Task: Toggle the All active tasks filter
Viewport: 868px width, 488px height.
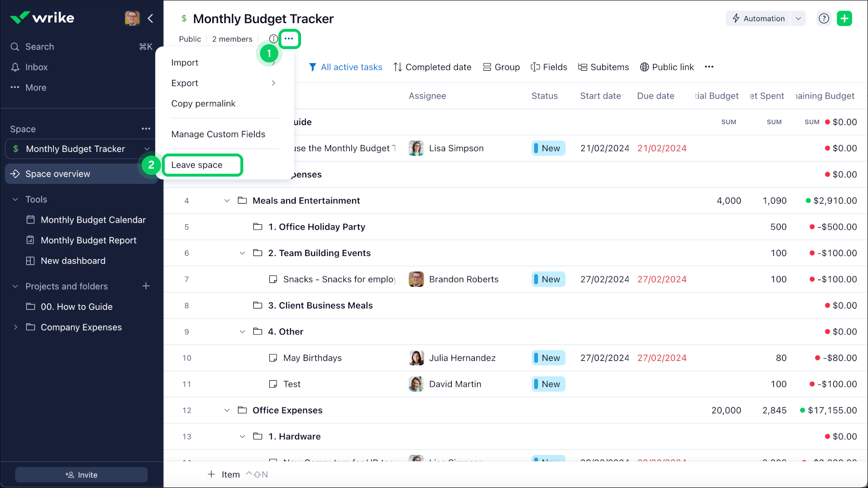Action: (x=345, y=67)
